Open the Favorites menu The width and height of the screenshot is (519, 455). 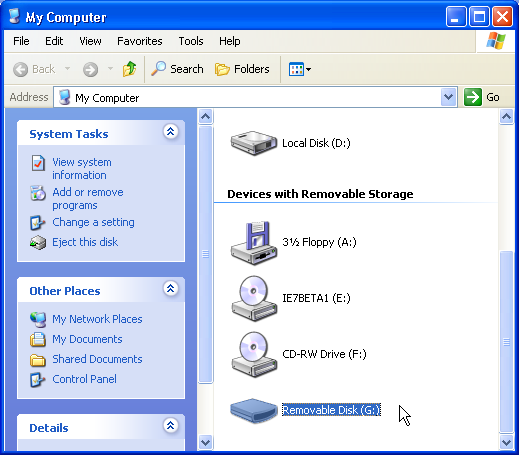point(140,41)
